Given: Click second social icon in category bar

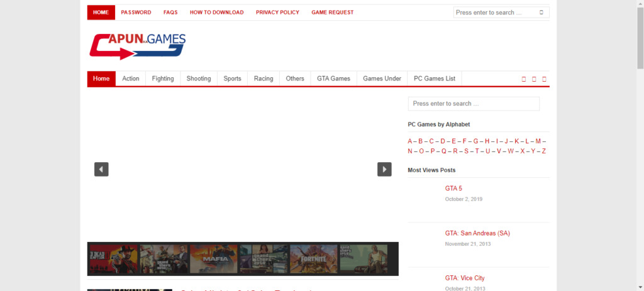Looking at the screenshot, I should pyautogui.click(x=534, y=79).
